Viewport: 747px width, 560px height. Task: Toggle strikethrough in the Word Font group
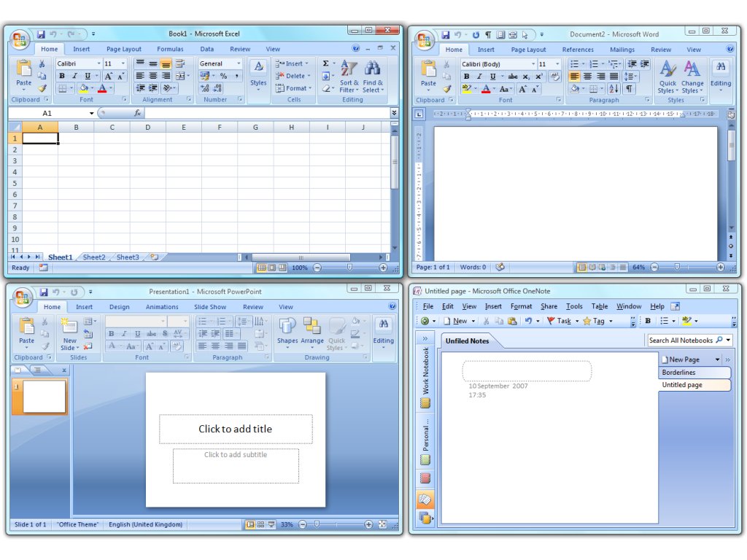pos(513,76)
